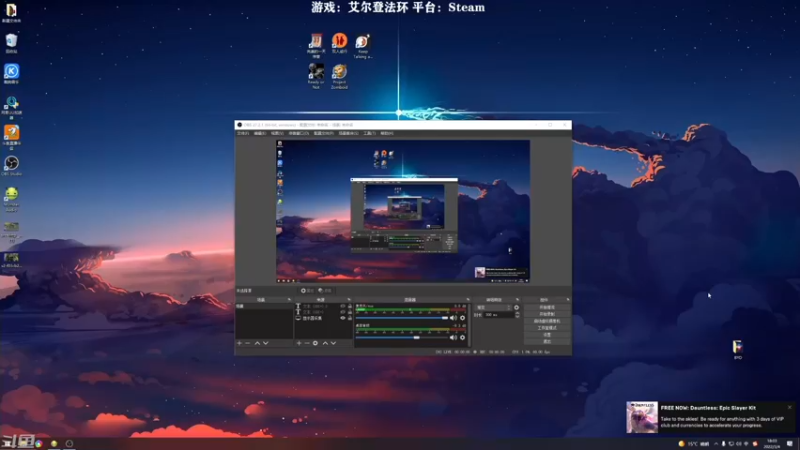Move the source up in list
This screenshot has height=450, width=800.
(325, 343)
